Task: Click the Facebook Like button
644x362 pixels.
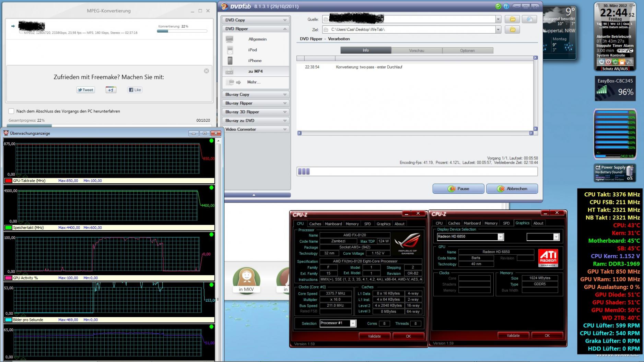Action: click(135, 90)
